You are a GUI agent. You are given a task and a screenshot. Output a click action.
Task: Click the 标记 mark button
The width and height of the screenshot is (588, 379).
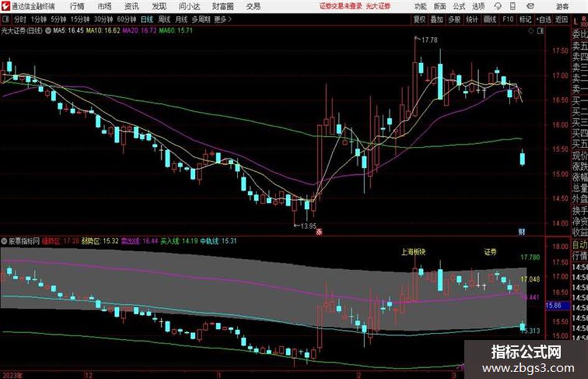click(525, 19)
